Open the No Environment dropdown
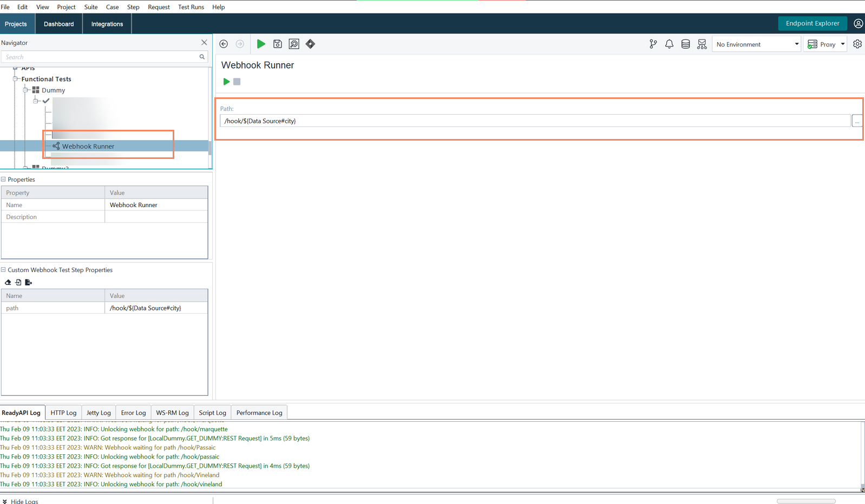The image size is (865, 504). 756,44
